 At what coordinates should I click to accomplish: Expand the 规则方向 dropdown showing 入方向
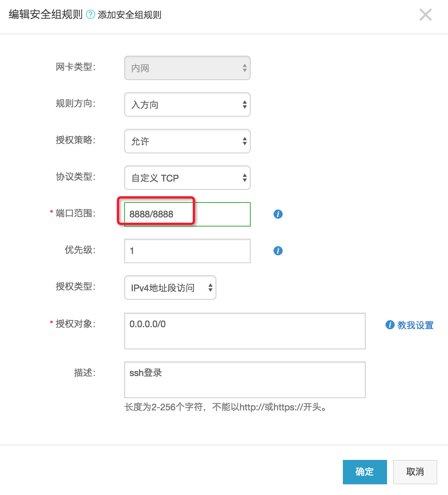pyautogui.click(x=187, y=104)
